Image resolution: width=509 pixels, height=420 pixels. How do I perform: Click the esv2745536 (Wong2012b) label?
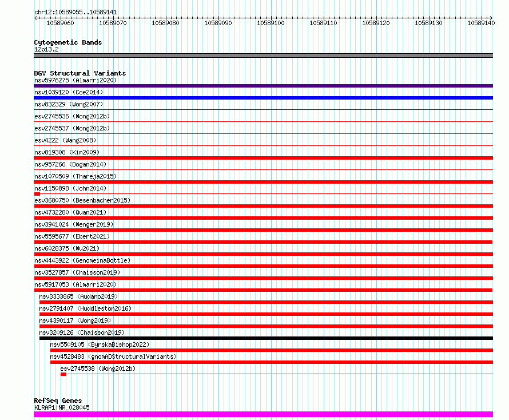pos(72,116)
